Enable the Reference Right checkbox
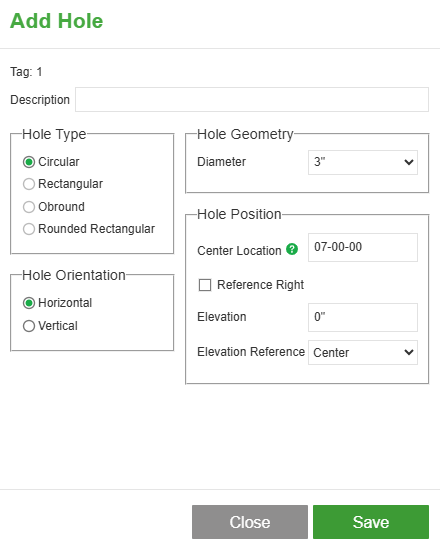 coord(205,285)
